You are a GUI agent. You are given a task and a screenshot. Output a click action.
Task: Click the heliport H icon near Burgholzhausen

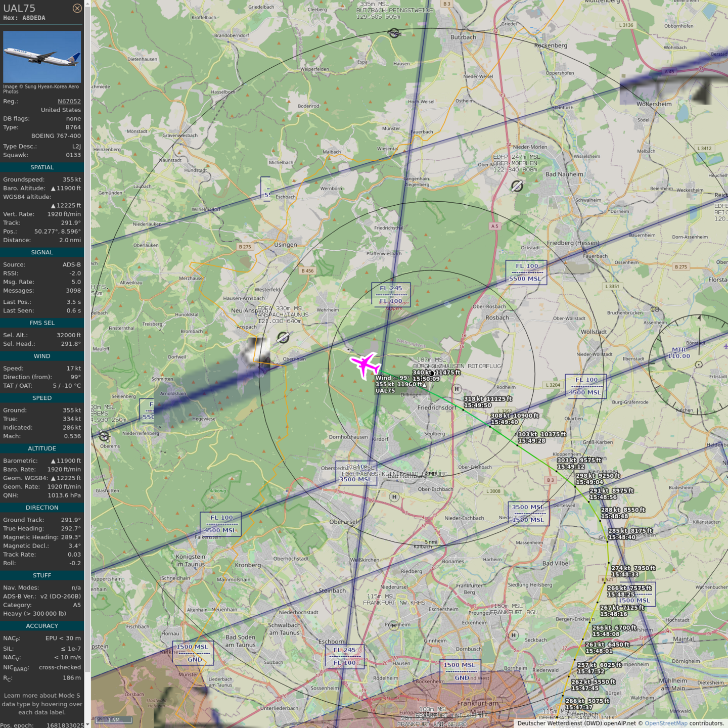tap(457, 389)
